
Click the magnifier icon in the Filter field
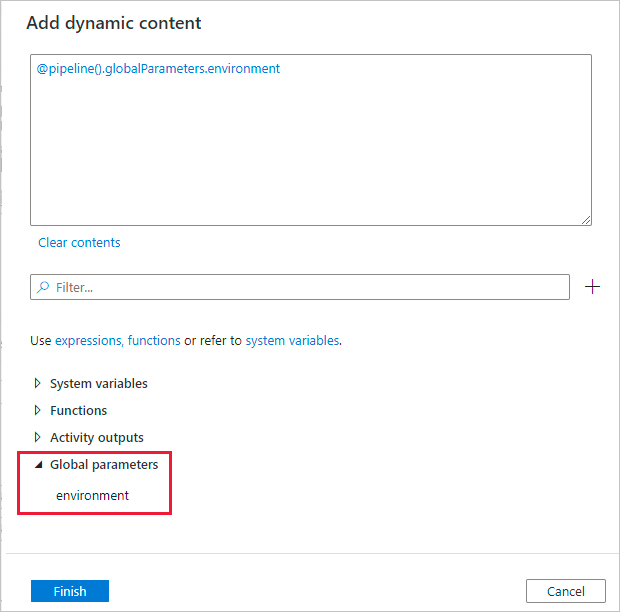coord(43,287)
